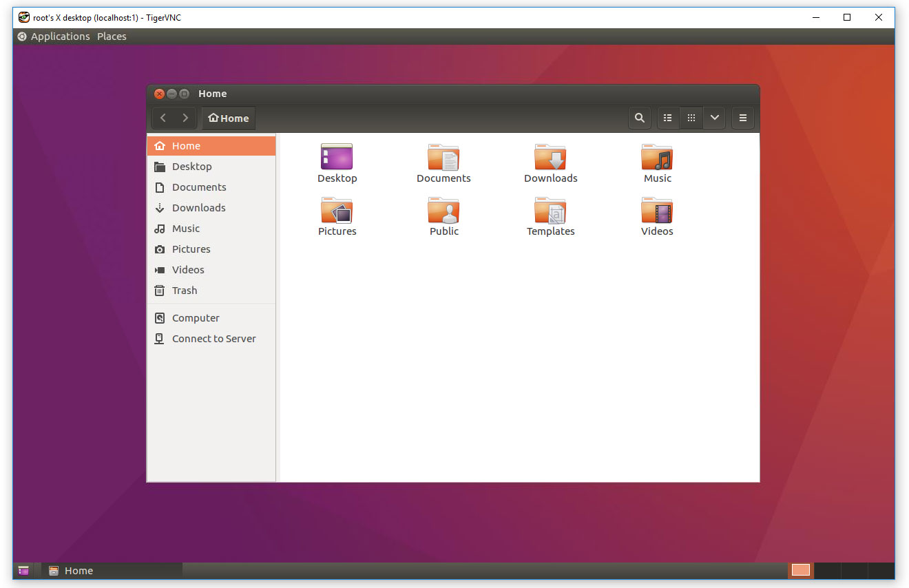The image size is (909, 588).
Task: Expand the view options dropdown arrow
Action: 715,118
